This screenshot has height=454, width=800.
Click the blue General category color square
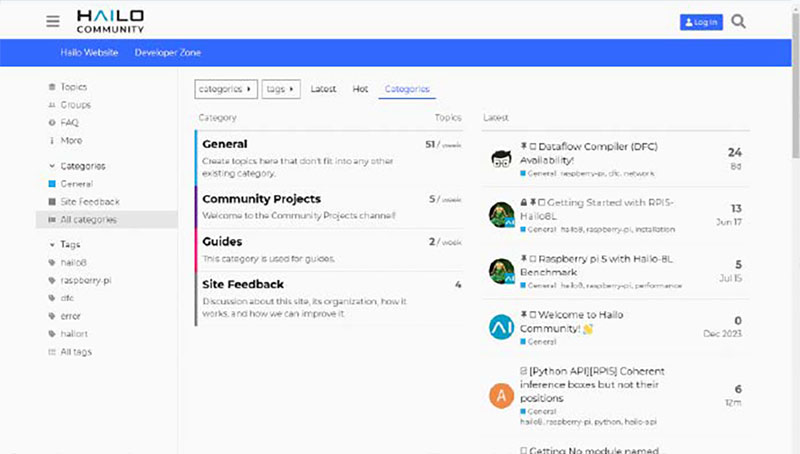[52, 184]
